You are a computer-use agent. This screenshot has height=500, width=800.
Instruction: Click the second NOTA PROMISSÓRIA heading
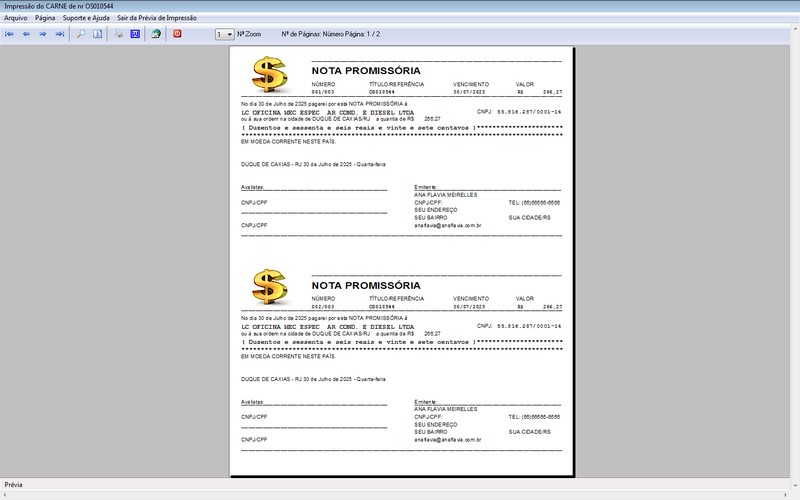coord(366,285)
